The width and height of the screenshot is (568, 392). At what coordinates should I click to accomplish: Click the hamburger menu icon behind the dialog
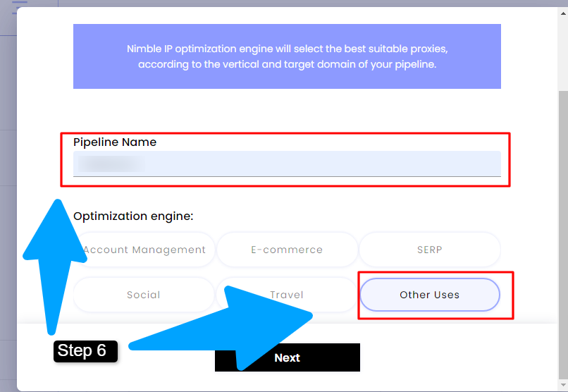coord(20,5)
